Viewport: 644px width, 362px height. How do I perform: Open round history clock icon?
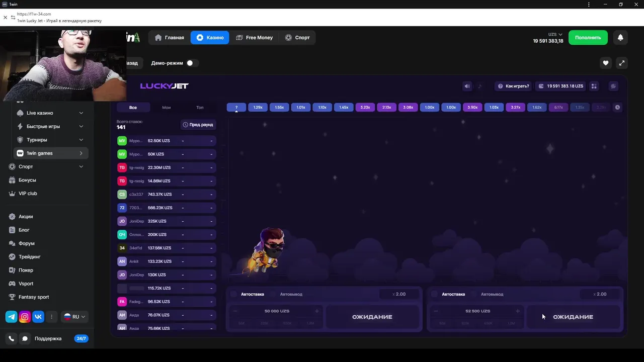point(618,107)
